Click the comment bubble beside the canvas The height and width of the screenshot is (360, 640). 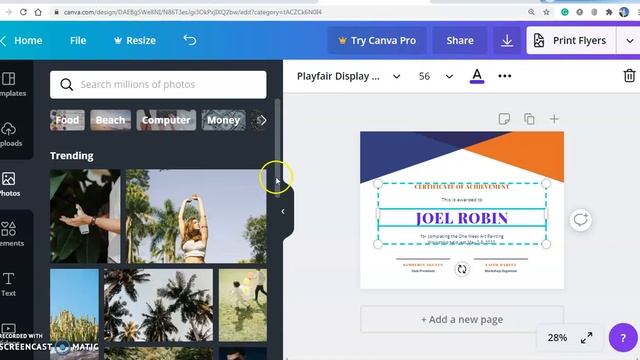tap(580, 220)
